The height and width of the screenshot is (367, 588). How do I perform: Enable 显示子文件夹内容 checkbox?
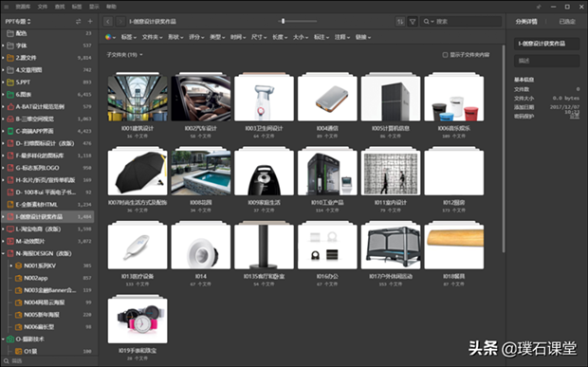click(x=445, y=55)
